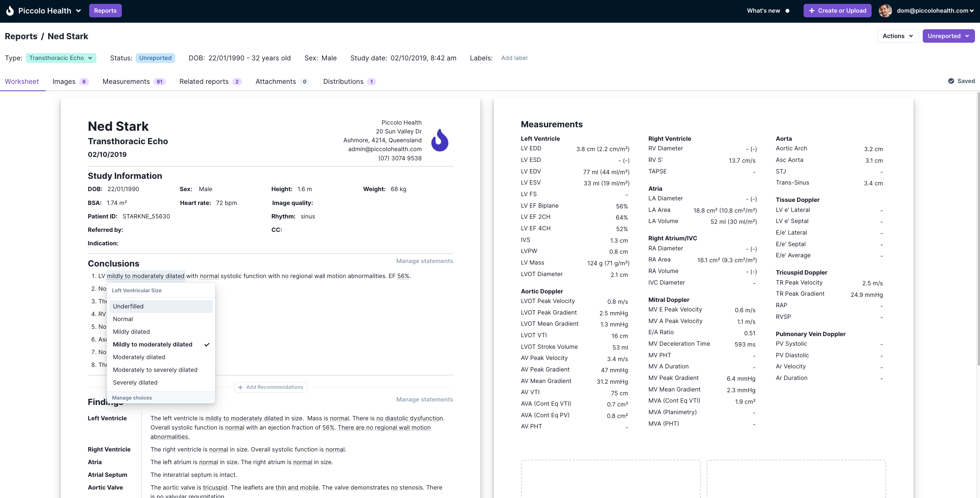The image size is (980, 498).
Task: Open the Transthoracic Echo type dropdown
Action: (x=61, y=58)
